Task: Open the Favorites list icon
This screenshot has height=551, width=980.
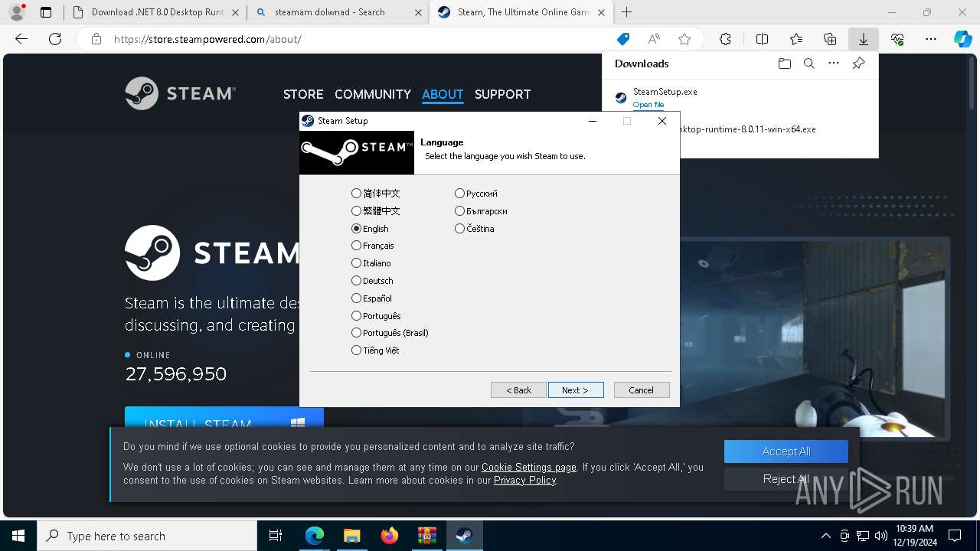Action: coord(796,39)
